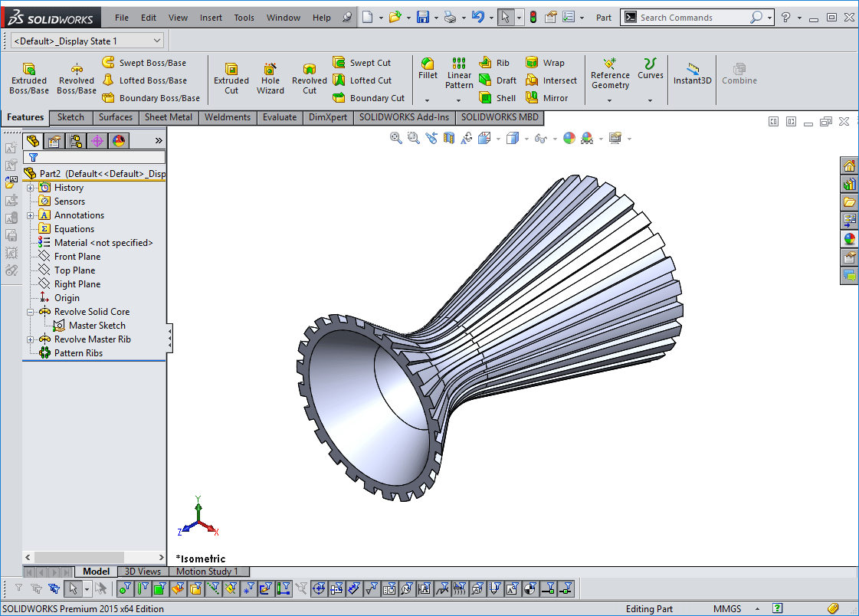Open the Hole Wizard
The image size is (859, 616).
point(270,77)
